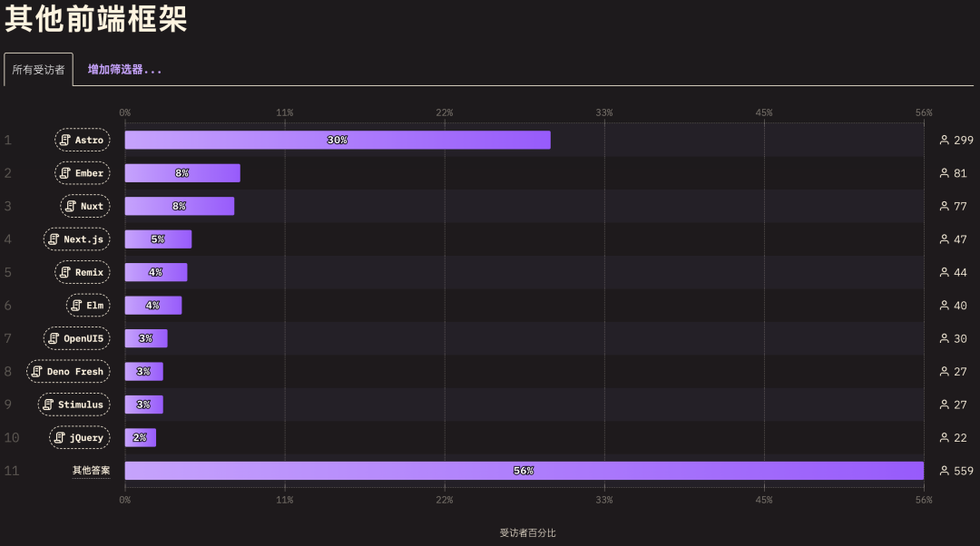The width and height of the screenshot is (980, 546).
Task: Click the person icon next to 30
Action: 945,338
